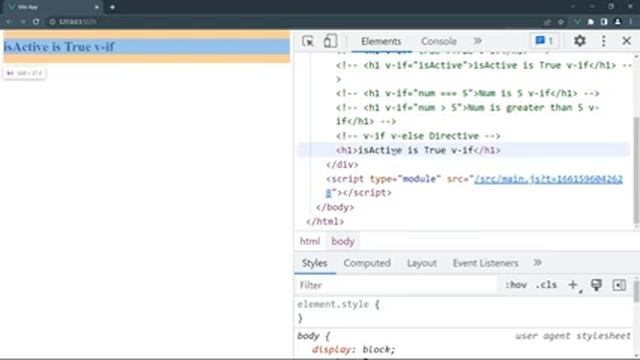The height and width of the screenshot is (360, 640).
Task: Open the rendering emulation paintbrush icon
Action: [596, 285]
